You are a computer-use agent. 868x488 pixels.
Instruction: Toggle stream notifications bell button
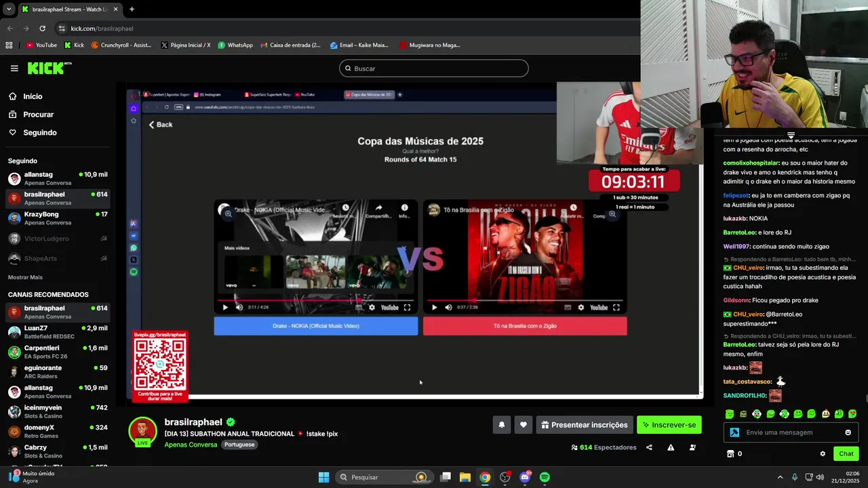click(x=502, y=425)
